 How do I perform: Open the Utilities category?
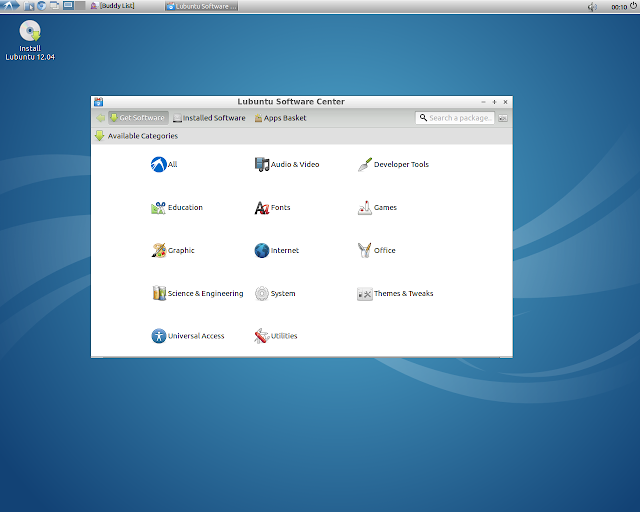pyautogui.click(x=276, y=336)
